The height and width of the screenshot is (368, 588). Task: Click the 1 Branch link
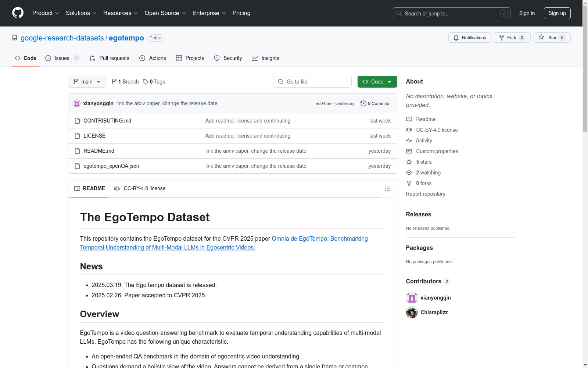pos(125,82)
